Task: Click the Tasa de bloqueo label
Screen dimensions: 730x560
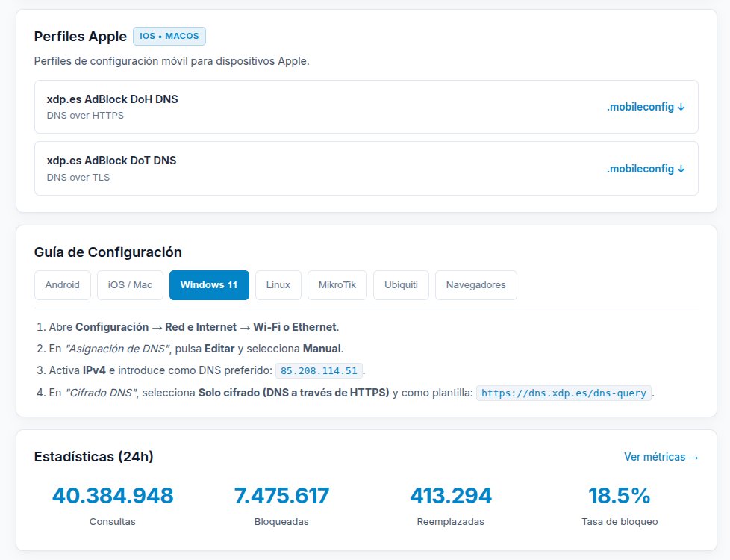Action: [x=620, y=522]
